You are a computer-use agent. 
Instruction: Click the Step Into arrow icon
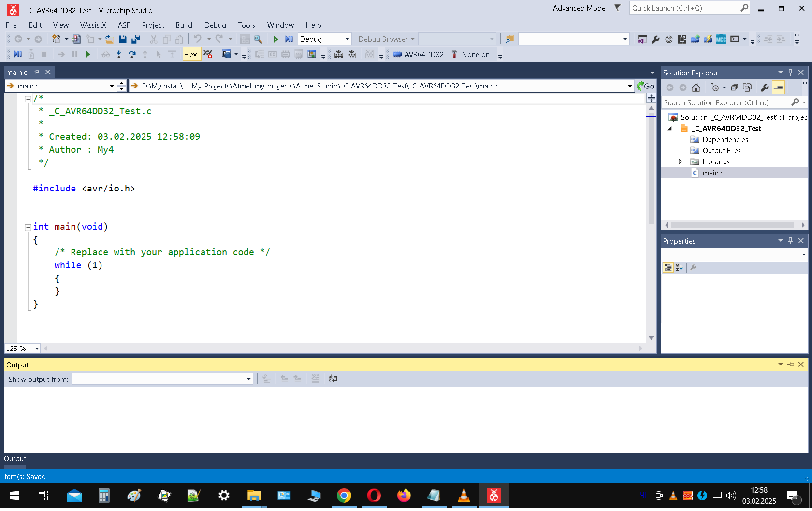(119, 55)
